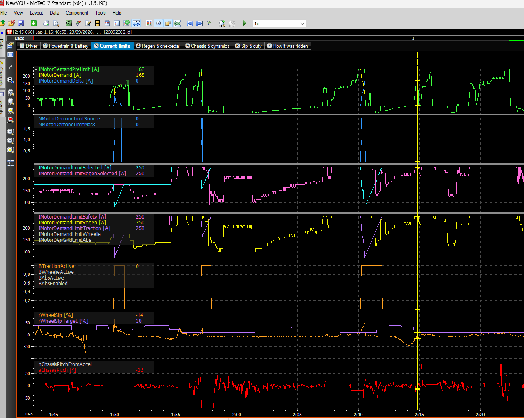Click the scale graphs ruler icon in left strip
524x420 pixels.
click(11, 163)
